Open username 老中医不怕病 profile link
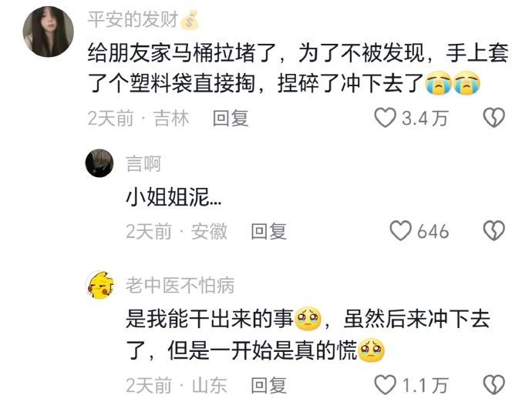This screenshot has height=412, width=532. (180, 285)
